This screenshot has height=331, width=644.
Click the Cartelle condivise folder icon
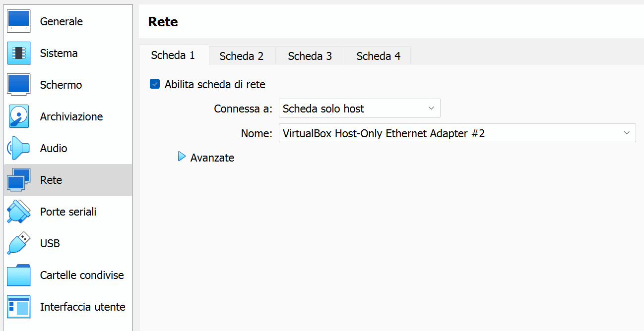(19, 275)
